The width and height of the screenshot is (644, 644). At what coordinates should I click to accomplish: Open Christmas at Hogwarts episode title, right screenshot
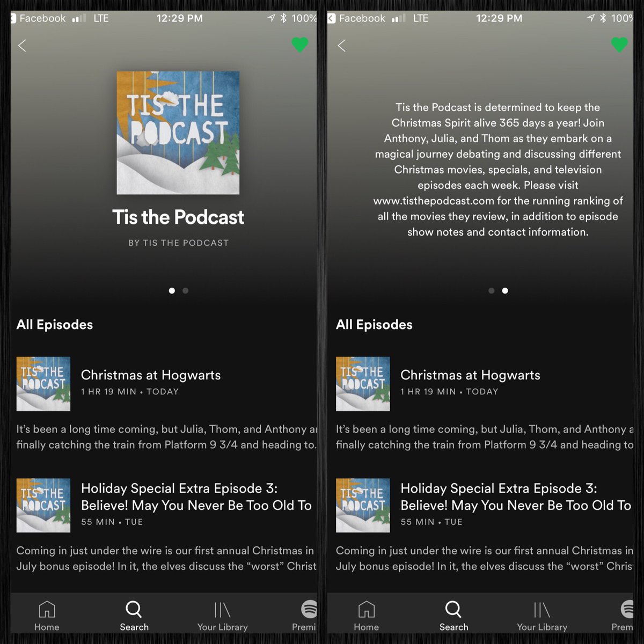470,375
